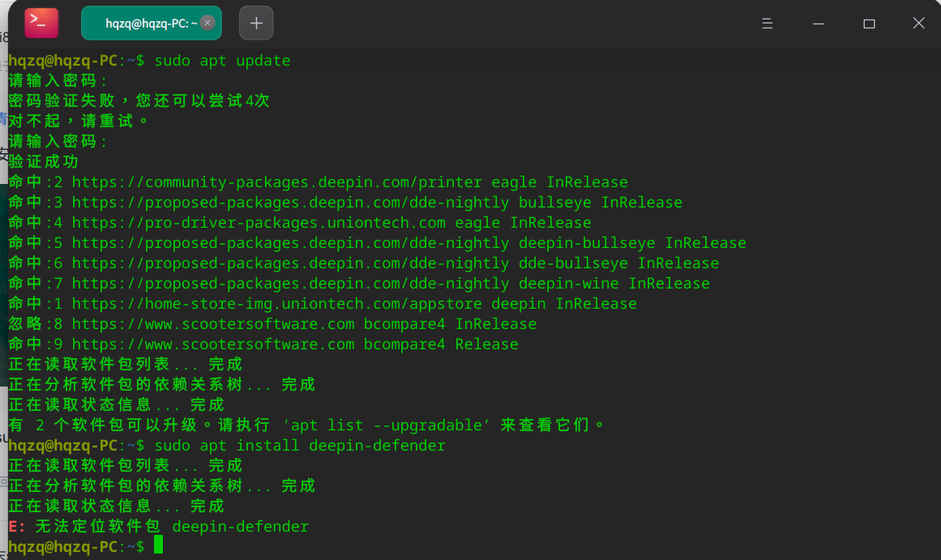941x560 pixels.
Task: Click the 验证成功 message line
Action: 43,161
